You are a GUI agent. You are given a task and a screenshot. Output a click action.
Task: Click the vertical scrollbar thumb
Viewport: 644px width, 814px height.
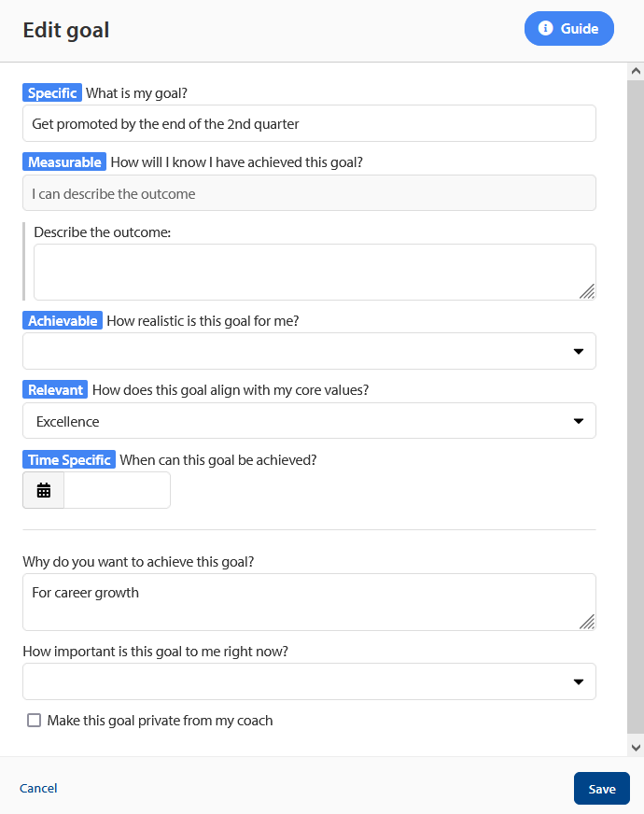click(636, 406)
